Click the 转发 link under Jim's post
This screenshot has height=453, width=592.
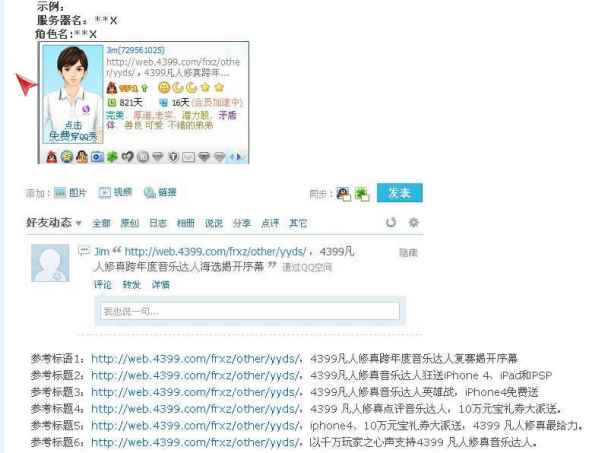pyautogui.click(x=131, y=285)
